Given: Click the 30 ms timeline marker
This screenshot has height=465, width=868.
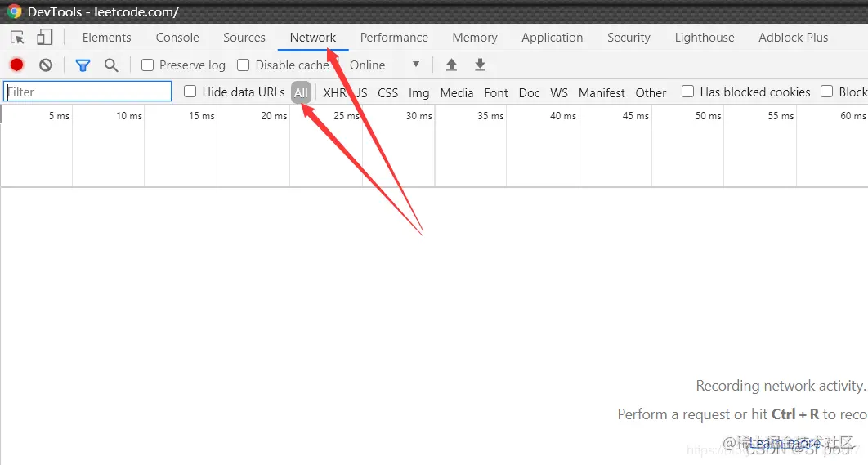Looking at the screenshot, I should tap(419, 116).
